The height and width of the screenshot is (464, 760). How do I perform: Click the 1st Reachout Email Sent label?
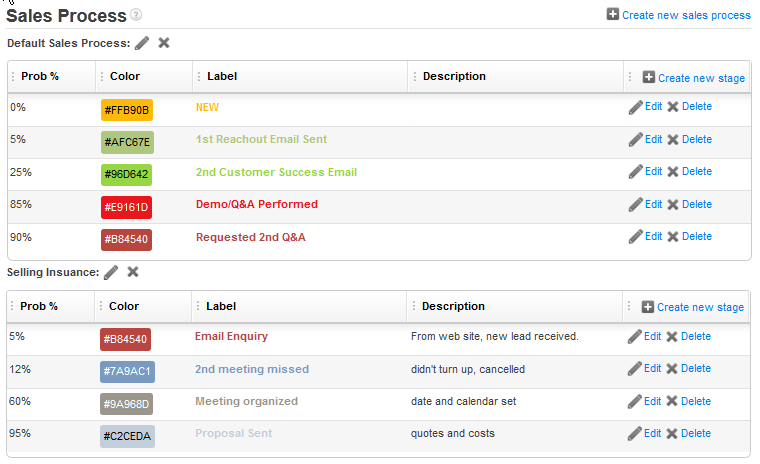coord(261,139)
